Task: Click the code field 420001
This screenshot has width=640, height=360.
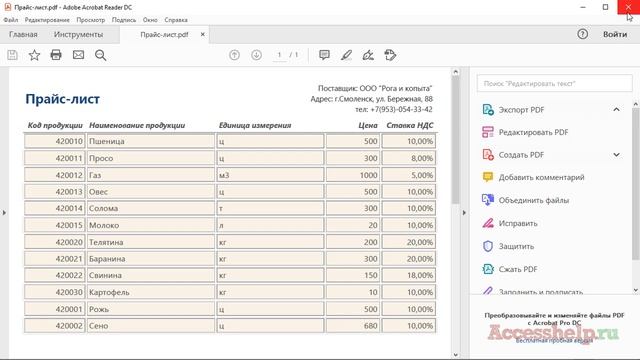Action: [55, 309]
